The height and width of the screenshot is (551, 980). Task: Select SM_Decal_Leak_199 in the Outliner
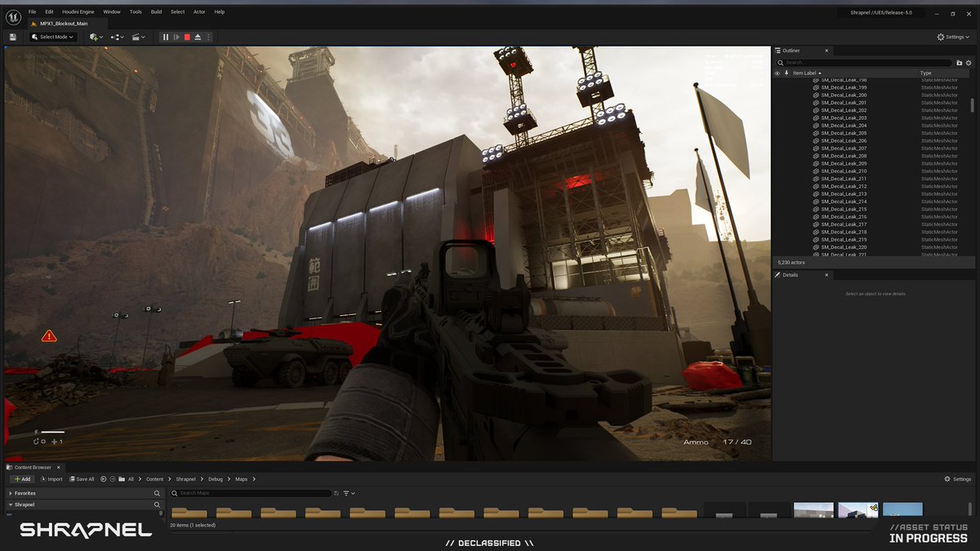[x=844, y=87]
